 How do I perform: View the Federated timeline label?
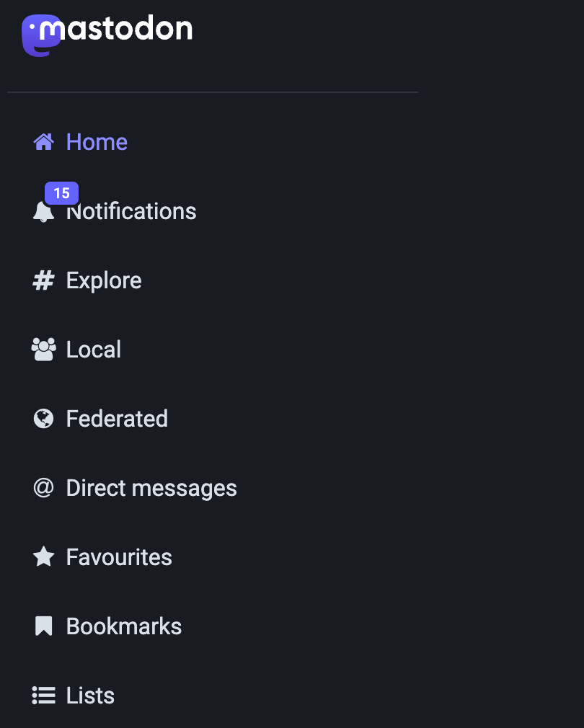click(x=117, y=419)
